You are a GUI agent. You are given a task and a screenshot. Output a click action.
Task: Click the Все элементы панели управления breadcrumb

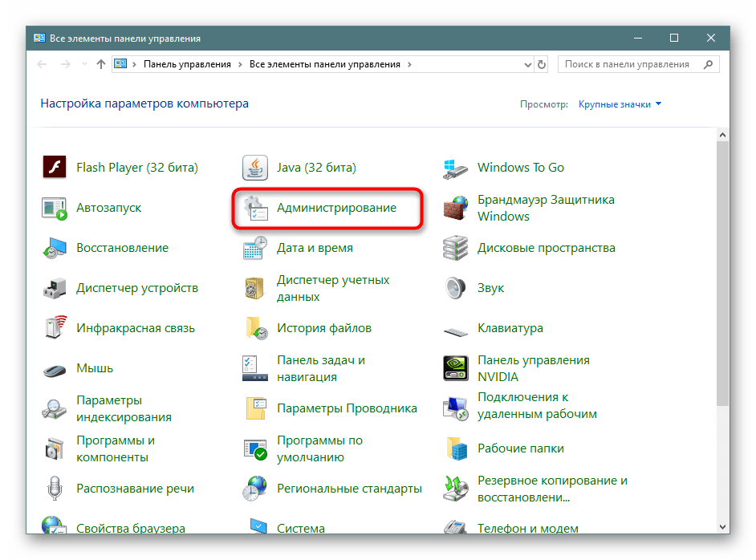coord(324,64)
